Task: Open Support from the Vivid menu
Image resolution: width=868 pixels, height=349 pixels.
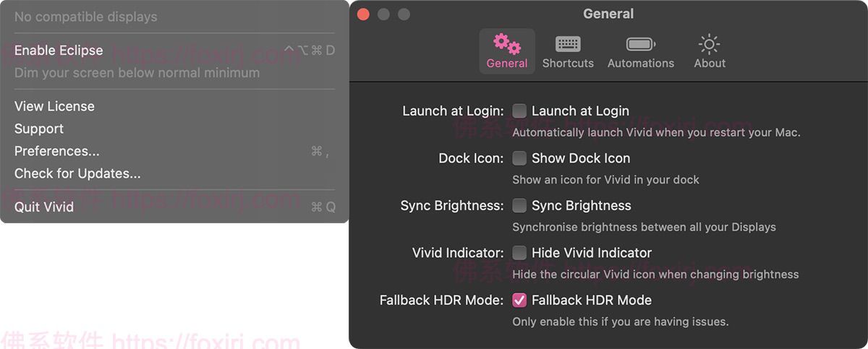Action: tap(39, 129)
